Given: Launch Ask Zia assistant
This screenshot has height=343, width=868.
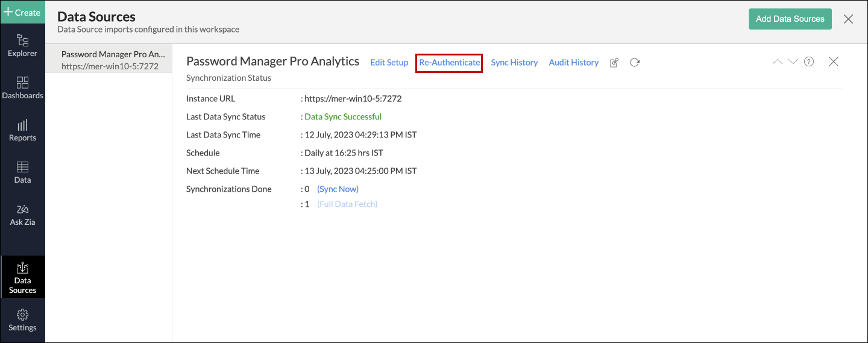Looking at the screenshot, I should (22, 215).
